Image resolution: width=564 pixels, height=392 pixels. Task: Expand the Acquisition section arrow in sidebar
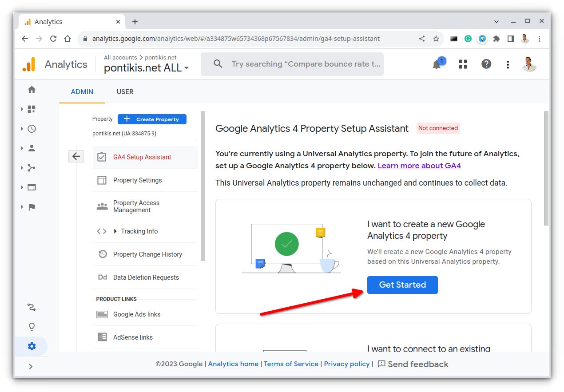[x=22, y=168]
